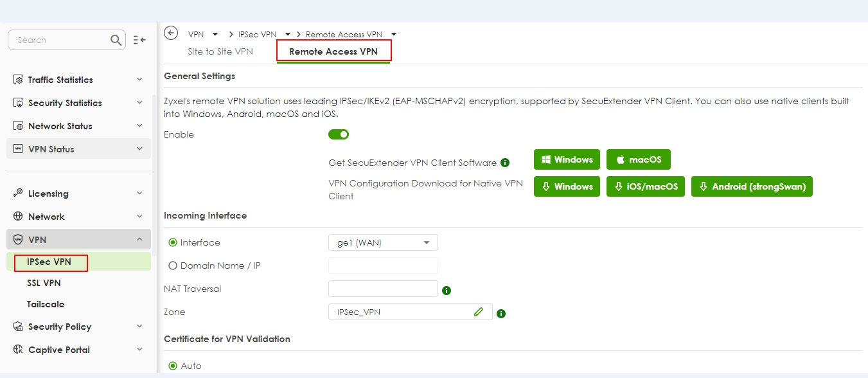Image resolution: width=868 pixels, height=378 pixels.
Task: Expand the Licensing chevron
Action: [x=139, y=194]
